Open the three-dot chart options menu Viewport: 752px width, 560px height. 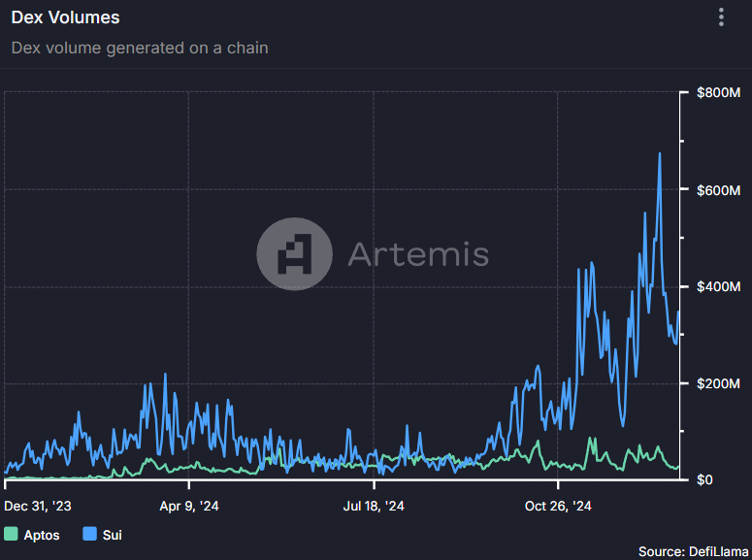click(721, 17)
